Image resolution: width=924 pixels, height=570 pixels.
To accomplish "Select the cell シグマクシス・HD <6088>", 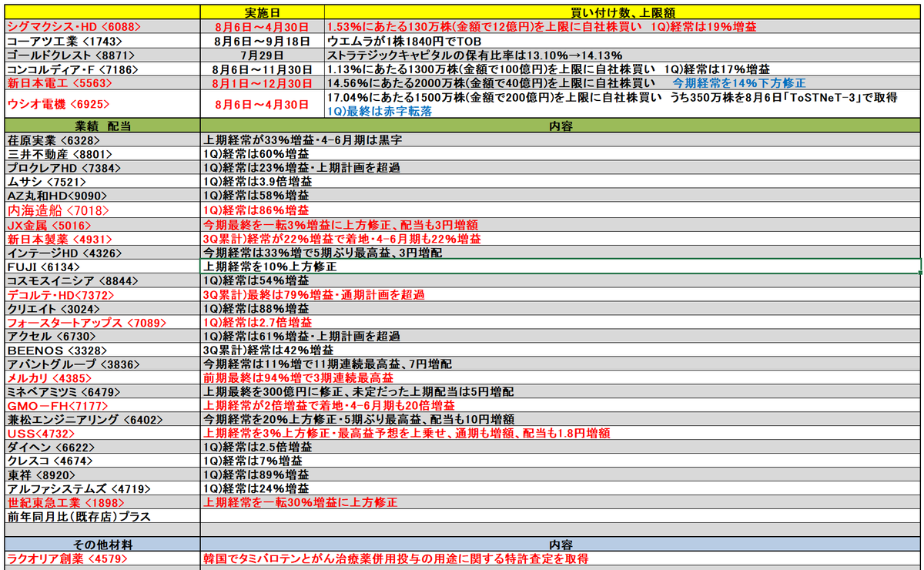I will pyautogui.click(x=102, y=26).
